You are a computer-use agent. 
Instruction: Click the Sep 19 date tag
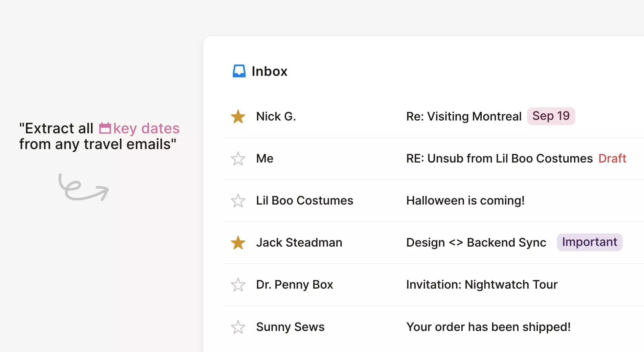click(x=551, y=116)
